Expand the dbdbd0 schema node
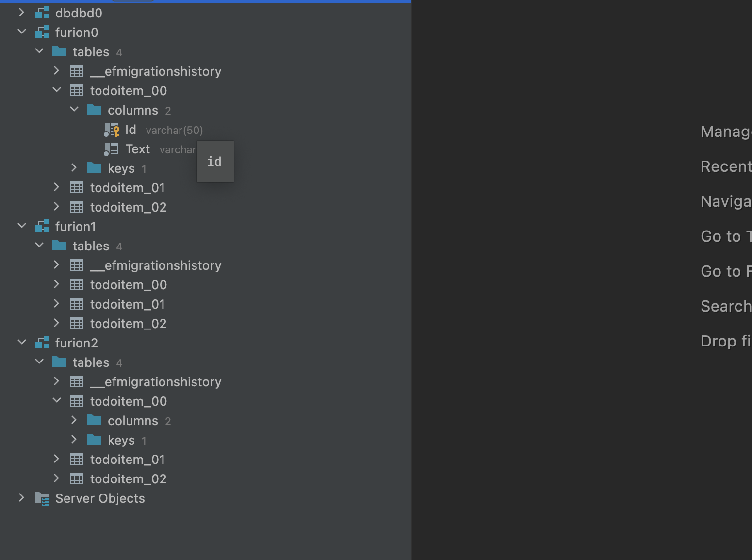The image size is (752, 560). 21,12
